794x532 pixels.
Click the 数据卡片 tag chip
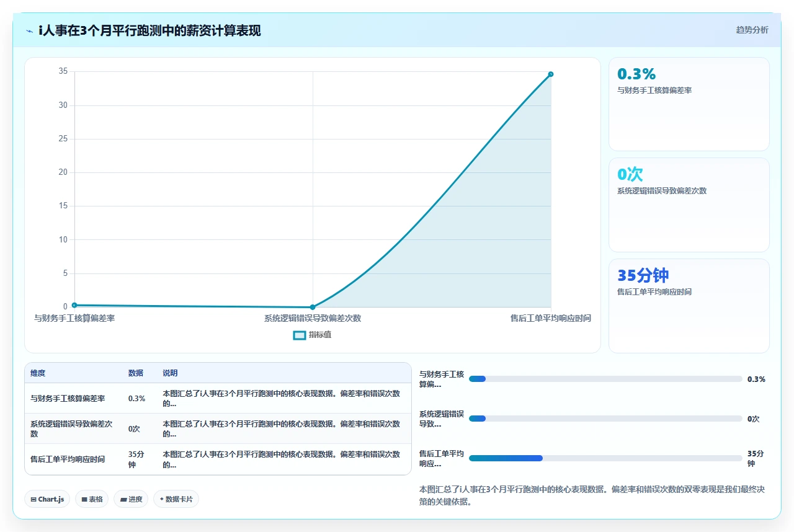point(176,499)
